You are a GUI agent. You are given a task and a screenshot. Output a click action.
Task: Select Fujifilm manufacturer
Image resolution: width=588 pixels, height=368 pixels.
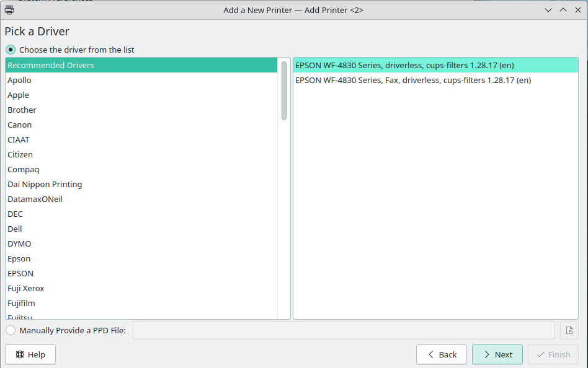[x=141, y=303]
